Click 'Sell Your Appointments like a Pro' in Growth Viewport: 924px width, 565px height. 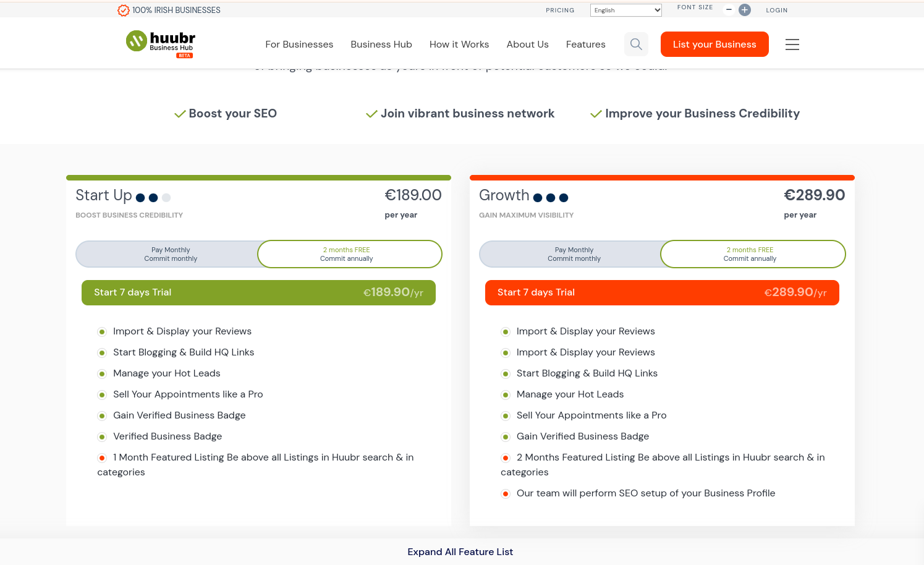point(591,415)
